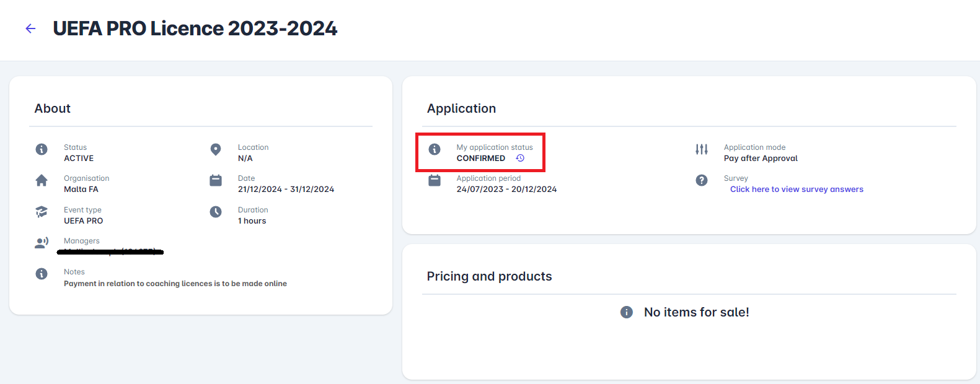Click the UEFA PRO Licence 2023-2024 title
The image size is (980, 384).
(x=195, y=28)
